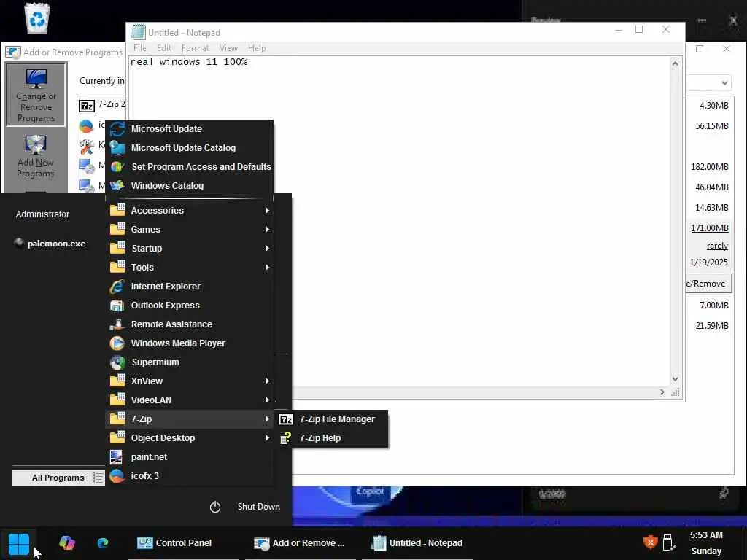Click the 'rarely' usage link
Screen dimensions: 747x560
pos(717,246)
